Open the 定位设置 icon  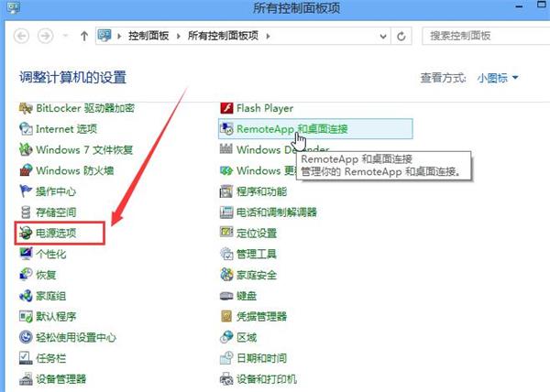pos(226,232)
